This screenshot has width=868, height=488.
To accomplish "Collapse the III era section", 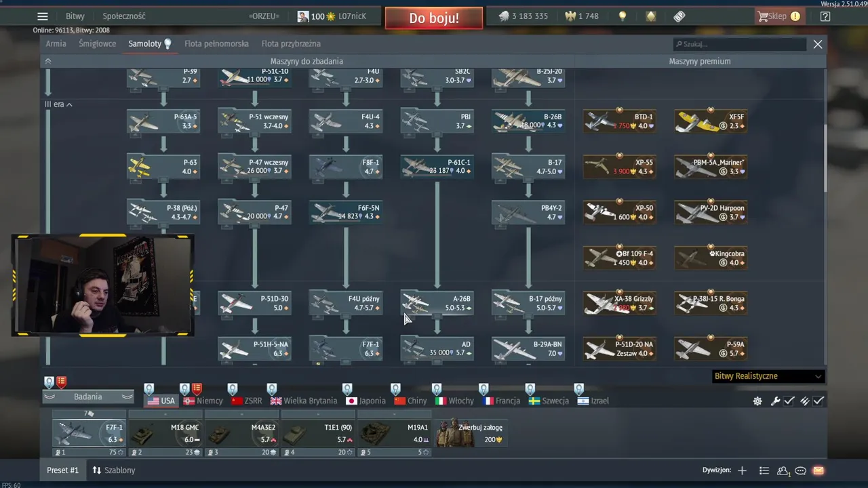I will pos(59,104).
